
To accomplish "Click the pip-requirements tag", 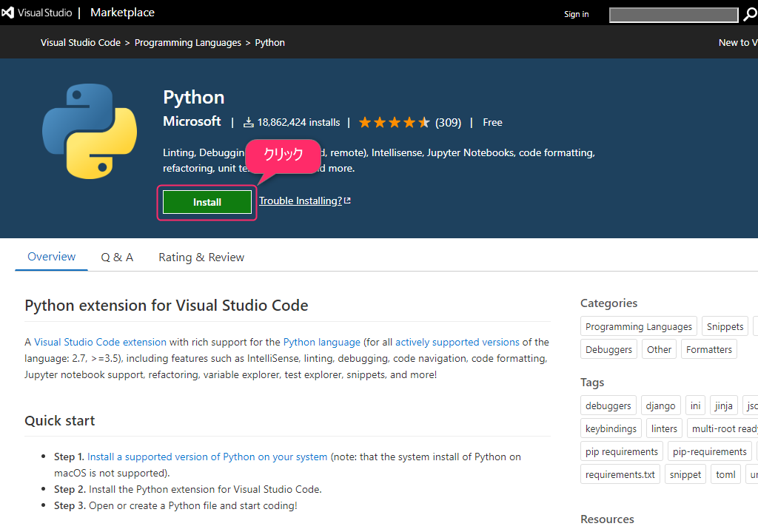I will coord(710,452).
